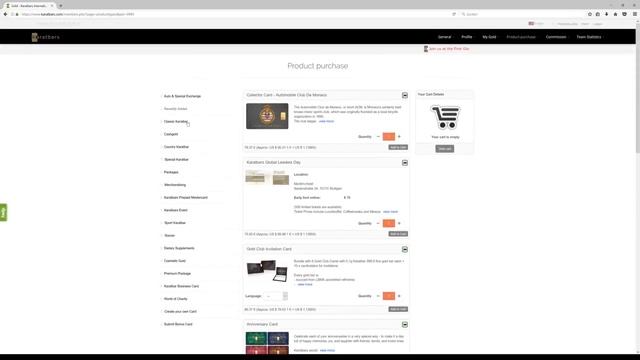Collapse the Collector Card Automobile Club panel
640x360 pixels.
404,95
